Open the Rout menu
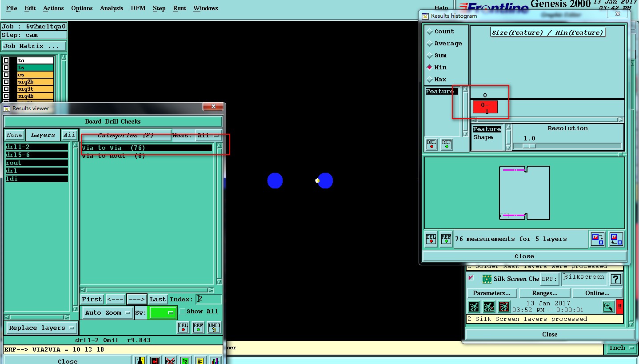The image size is (639, 364). coord(180,8)
